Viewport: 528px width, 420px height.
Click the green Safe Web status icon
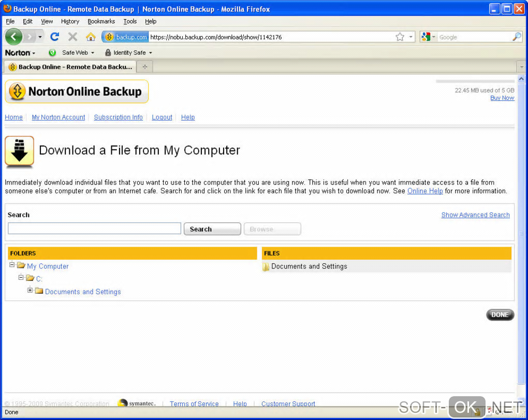point(52,53)
